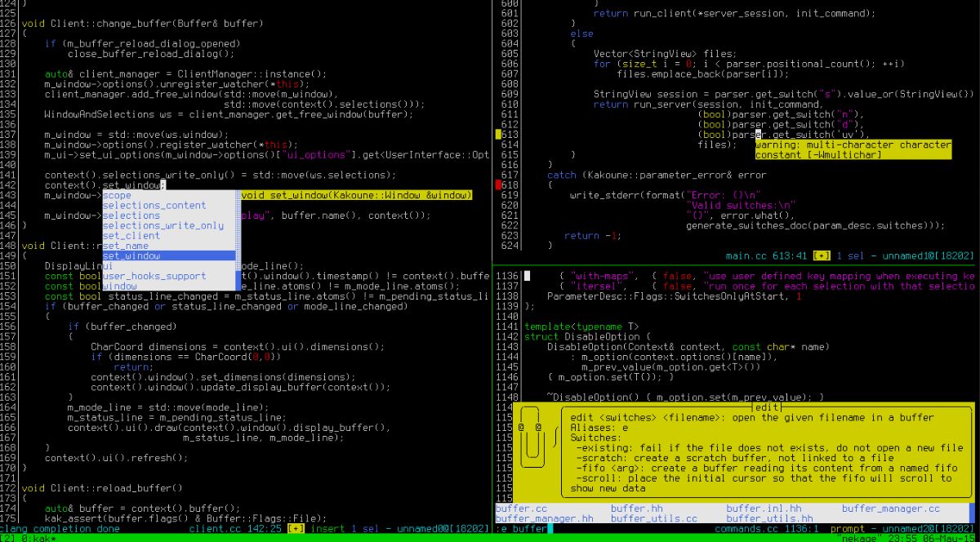Click line number 172 in left pane

[9, 488]
